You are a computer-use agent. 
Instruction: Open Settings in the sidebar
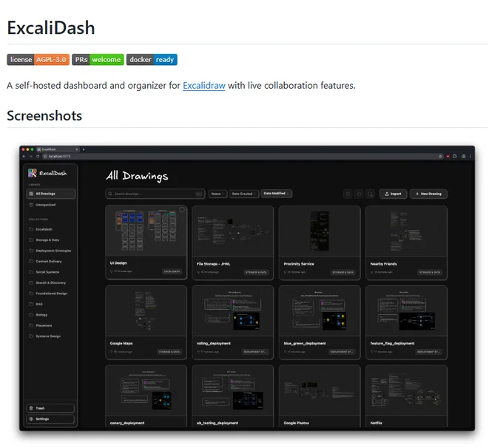[50, 419]
